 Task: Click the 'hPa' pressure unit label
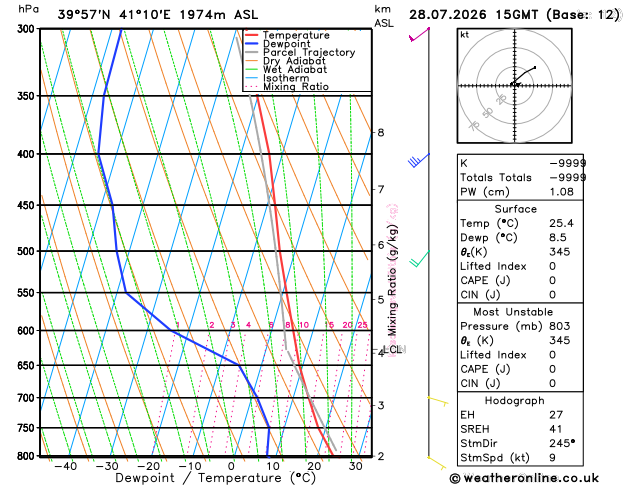28,9
